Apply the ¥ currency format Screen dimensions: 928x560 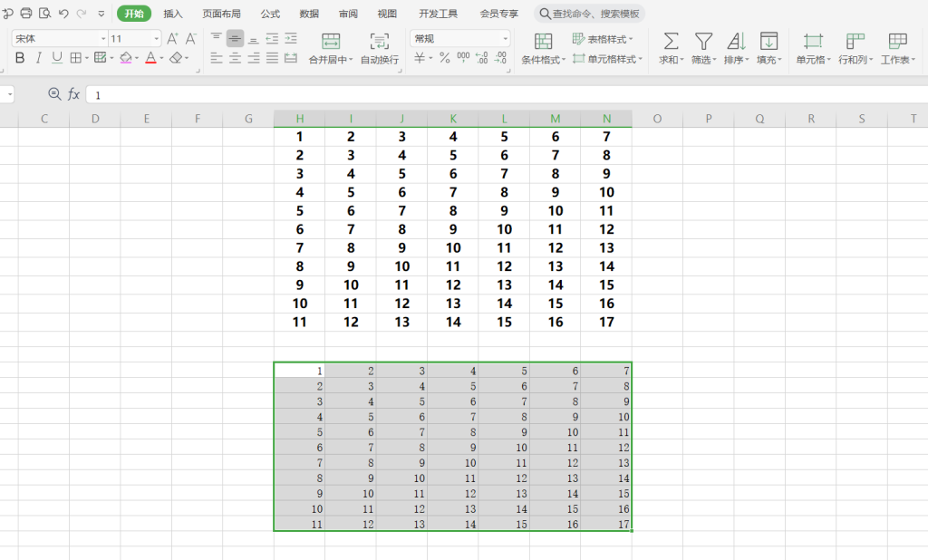pos(420,57)
